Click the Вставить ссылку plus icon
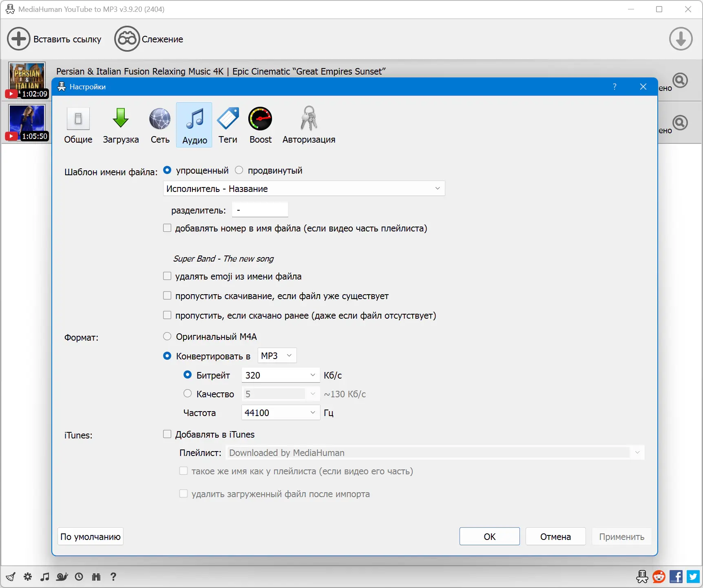This screenshot has width=703, height=588. (x=19, y=39)
